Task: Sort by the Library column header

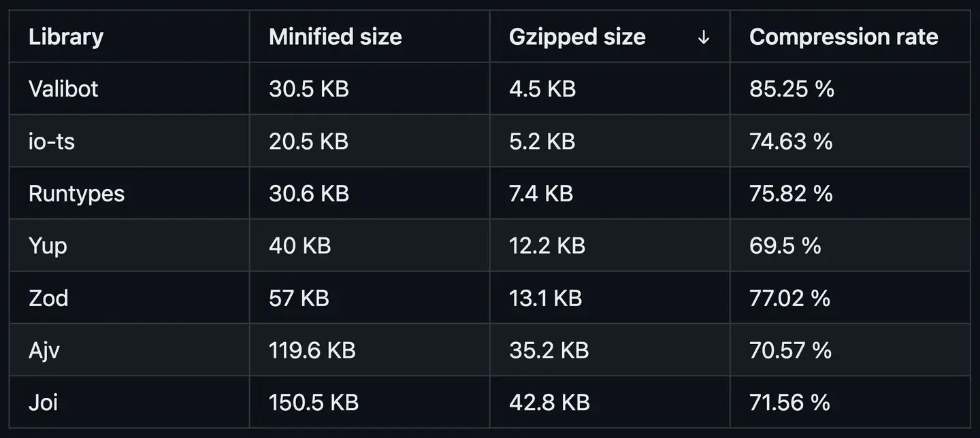Action: [66, 37]
